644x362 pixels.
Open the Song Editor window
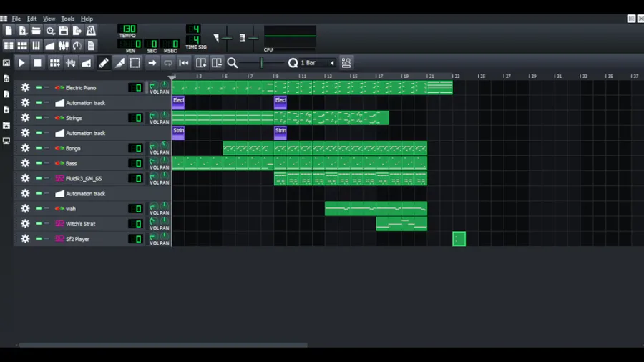pyautogui.click(x=9, y=46)
